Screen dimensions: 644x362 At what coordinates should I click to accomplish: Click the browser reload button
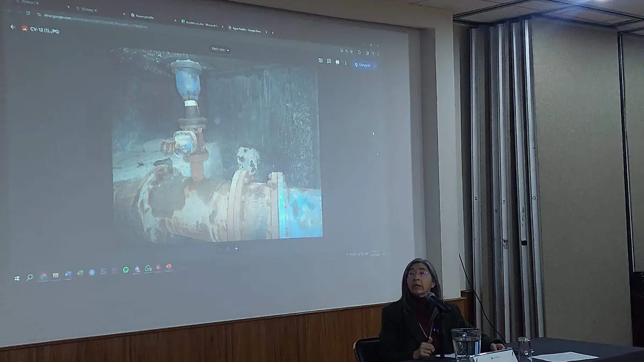coord(27,13)
